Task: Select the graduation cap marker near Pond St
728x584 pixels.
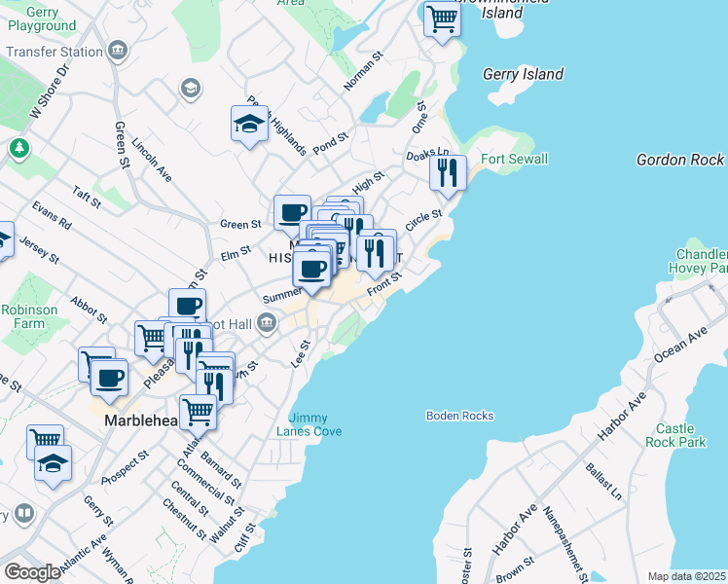Action: 250,125
